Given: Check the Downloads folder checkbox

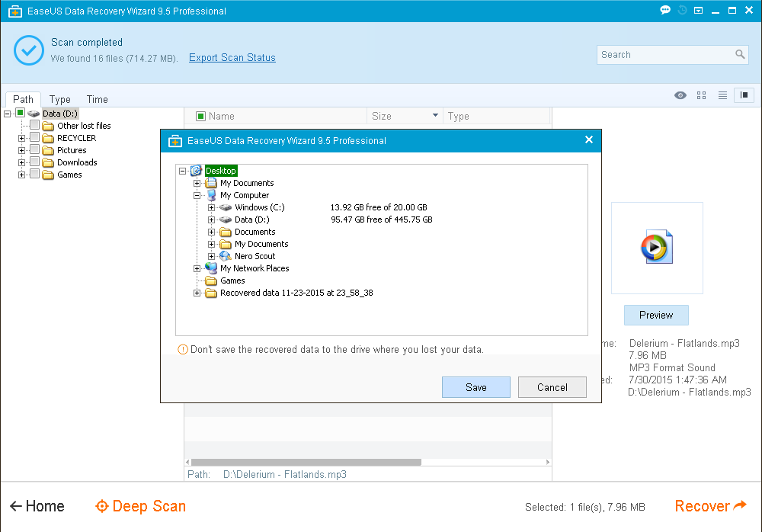Looking at the screenshot, I should point(34,162).
